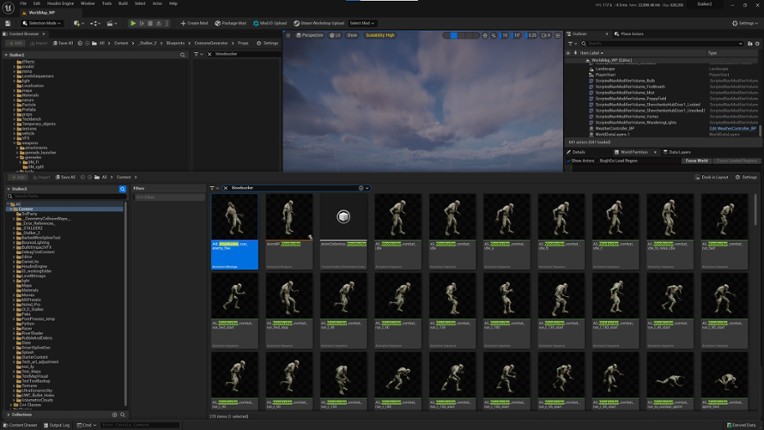Toggle the viewport Lit view mode
The image size is (764, 430).
coord(335,35)
